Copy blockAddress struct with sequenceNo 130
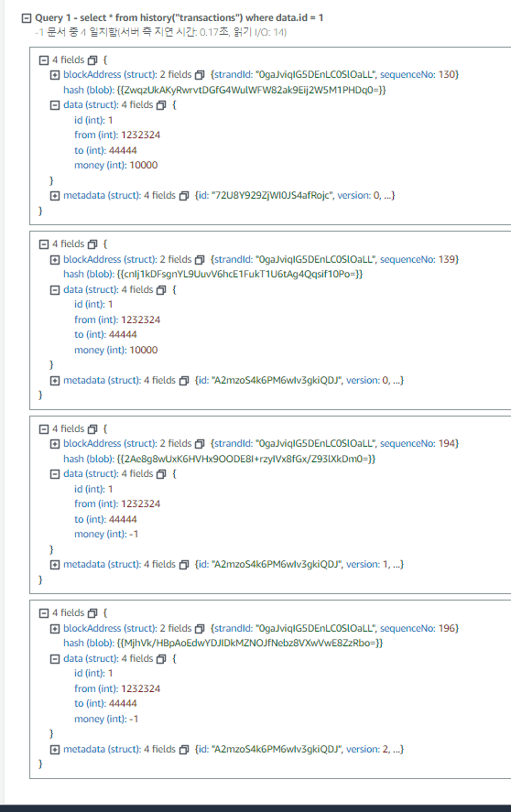 pyautogui.click(x=200, y=75)
